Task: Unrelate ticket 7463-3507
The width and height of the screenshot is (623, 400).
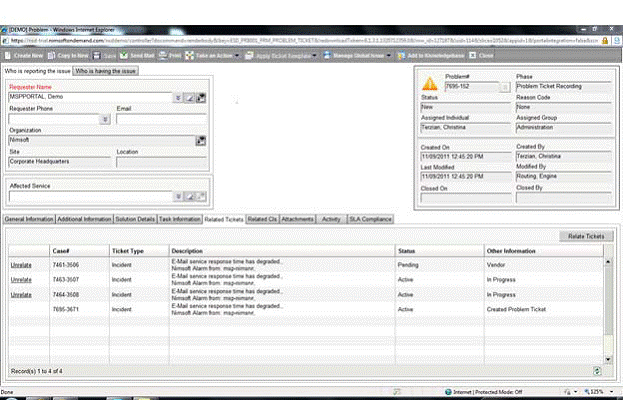Action: click(21, 280)
